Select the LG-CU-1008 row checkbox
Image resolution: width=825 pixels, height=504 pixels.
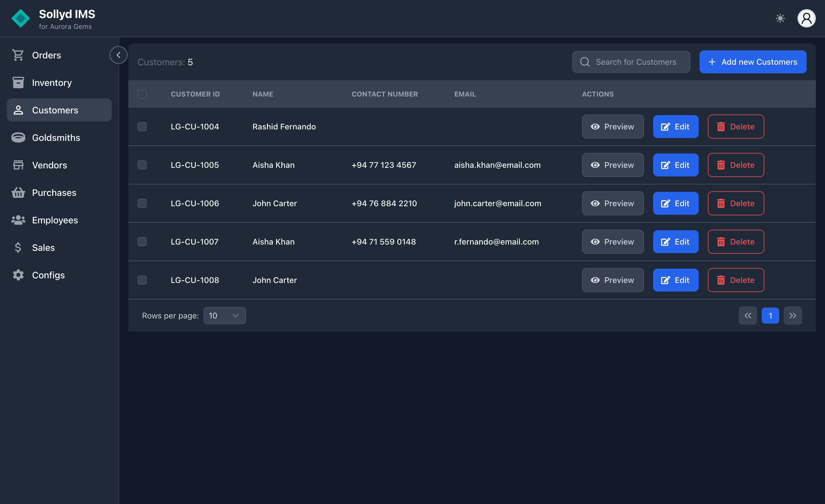pyautogui.click(x=142, y=280)
